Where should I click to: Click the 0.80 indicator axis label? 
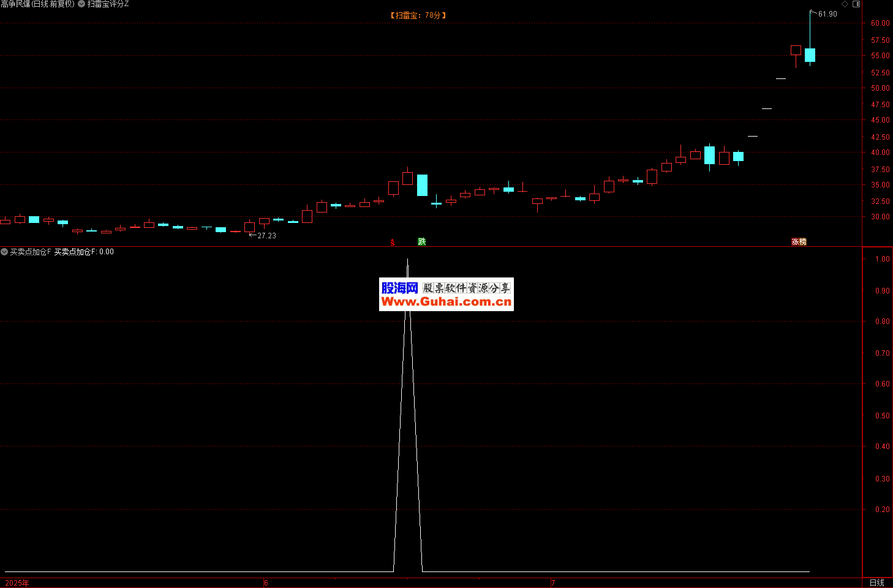coord(882,322)
